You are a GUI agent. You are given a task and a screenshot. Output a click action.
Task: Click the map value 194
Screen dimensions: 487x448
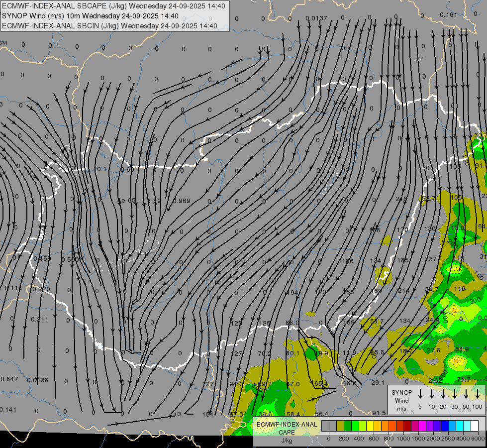(x=292, y=293)
